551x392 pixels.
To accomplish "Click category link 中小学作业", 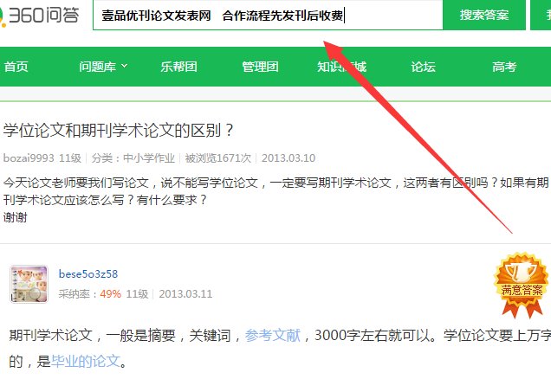I will point(149,157).
